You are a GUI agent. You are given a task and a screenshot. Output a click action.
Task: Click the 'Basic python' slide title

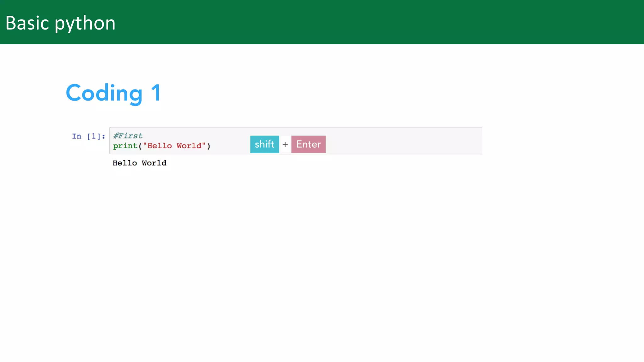[60, 23]
